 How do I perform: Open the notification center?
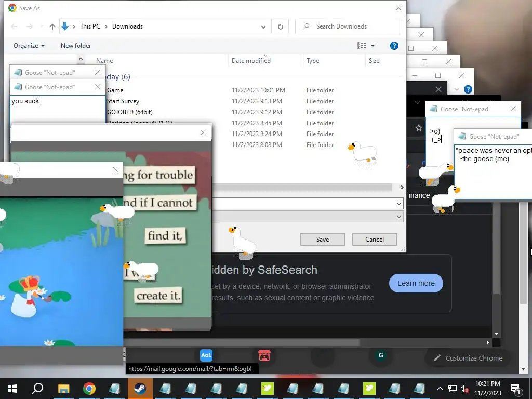pyautogui.click(x=515, y=389)
